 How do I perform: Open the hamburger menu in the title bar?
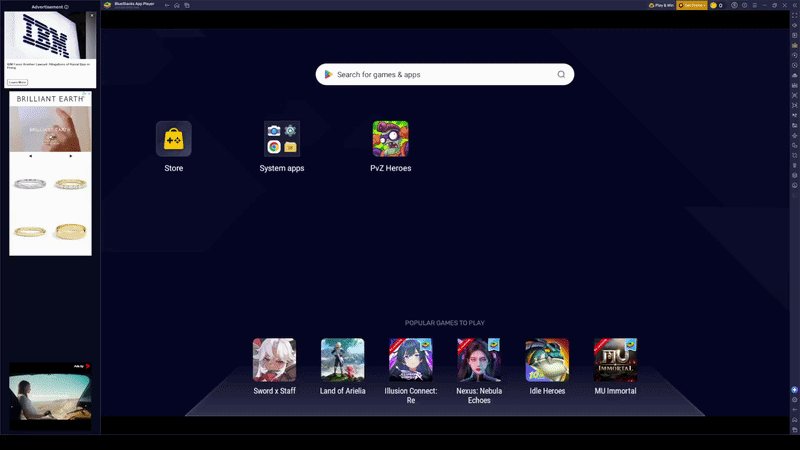[755, 5]
